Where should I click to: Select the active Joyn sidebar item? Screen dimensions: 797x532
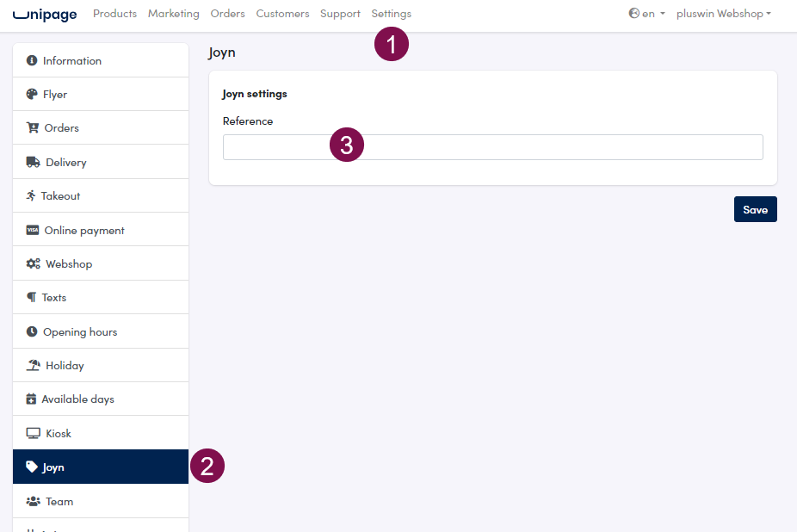[101, 467]
